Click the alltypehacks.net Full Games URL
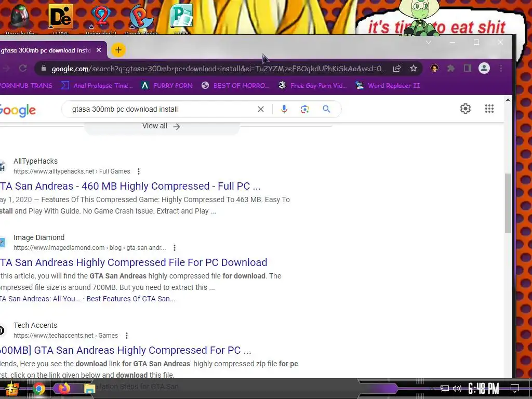The image size is (532, 399). [x=72, y=171]
